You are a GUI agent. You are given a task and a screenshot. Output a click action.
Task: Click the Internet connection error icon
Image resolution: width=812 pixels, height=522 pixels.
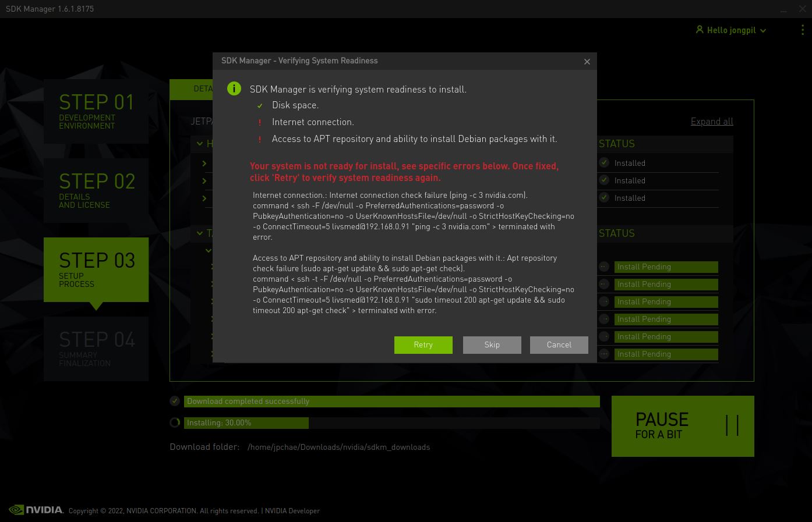(260, 123)
